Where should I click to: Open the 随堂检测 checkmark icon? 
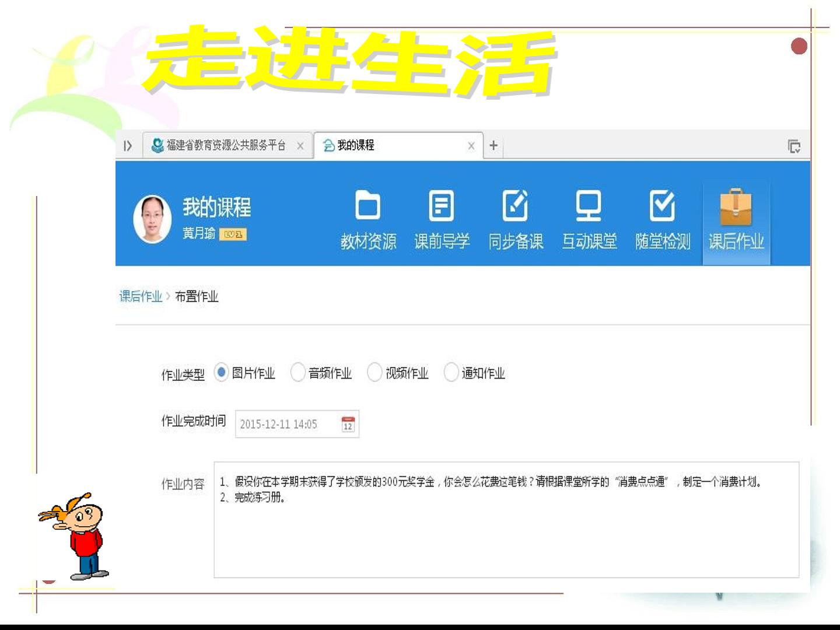click(x=663, y=205)
